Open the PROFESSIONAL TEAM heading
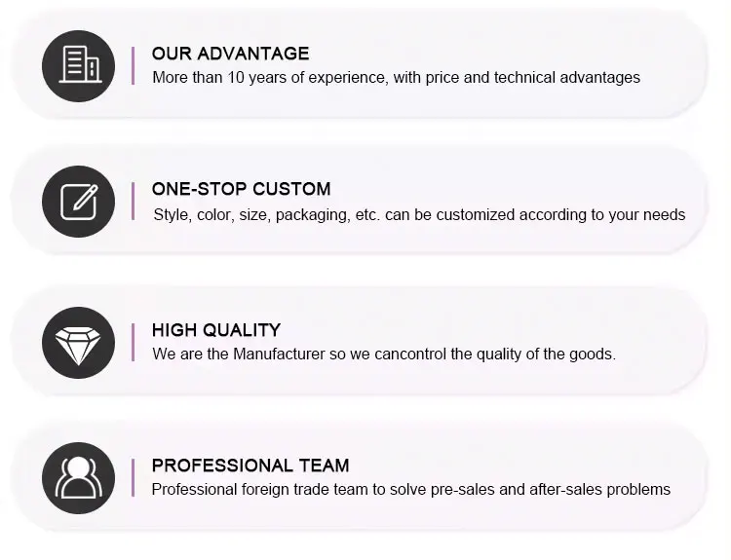This screenshot has width=731, height=560. pyautogui.click(x=250, y=466)
